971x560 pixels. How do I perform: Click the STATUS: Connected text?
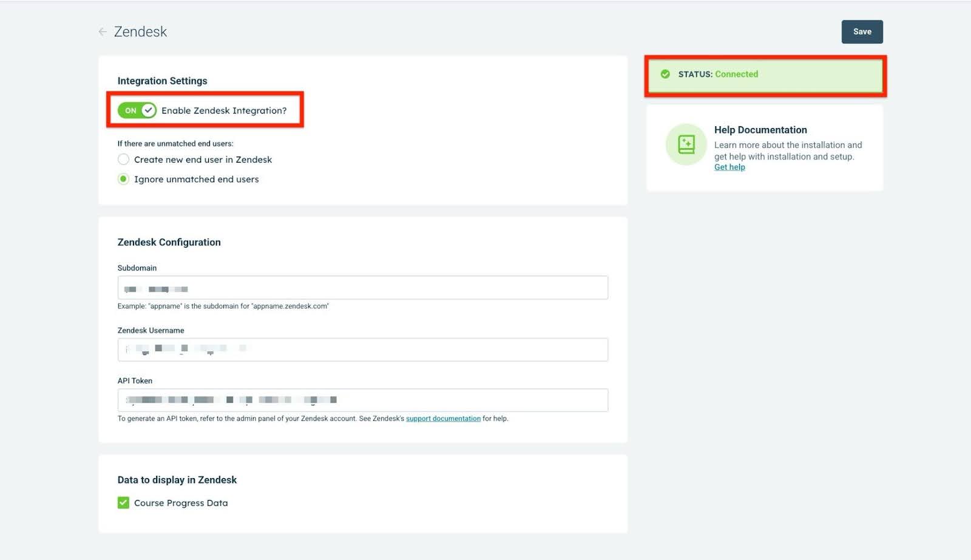(718, 74)
